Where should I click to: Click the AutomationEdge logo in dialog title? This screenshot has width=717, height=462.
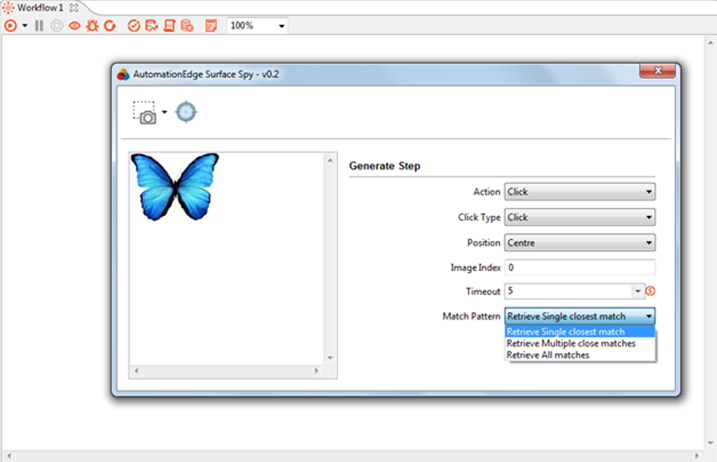(123, 75)
